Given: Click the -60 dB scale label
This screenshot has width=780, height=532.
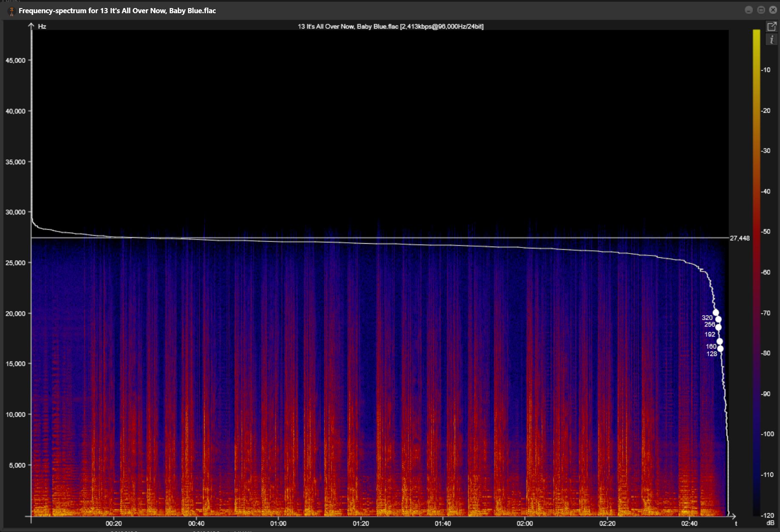Looking at the screenshot, I should (766, 272).
